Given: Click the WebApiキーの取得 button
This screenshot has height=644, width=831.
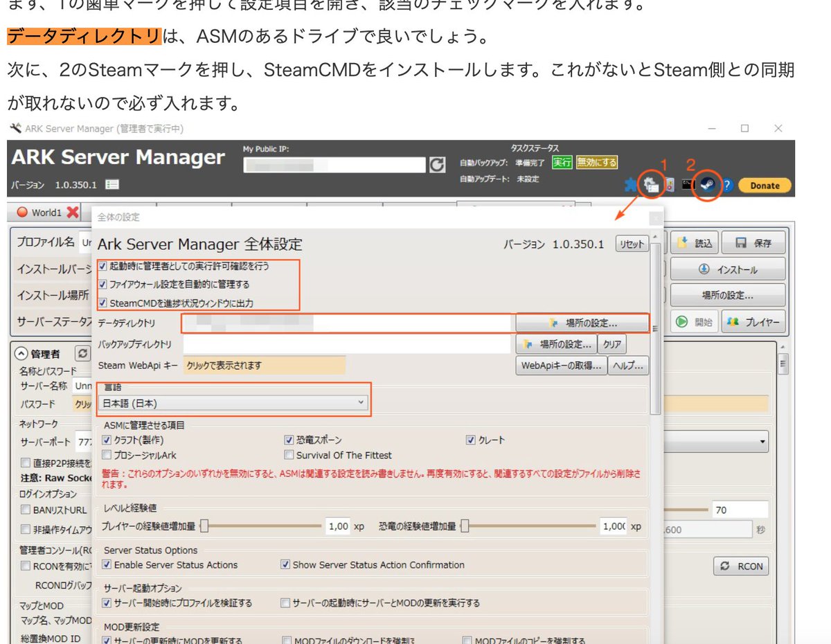Looking at the screenshot, I should coord(561,366).
